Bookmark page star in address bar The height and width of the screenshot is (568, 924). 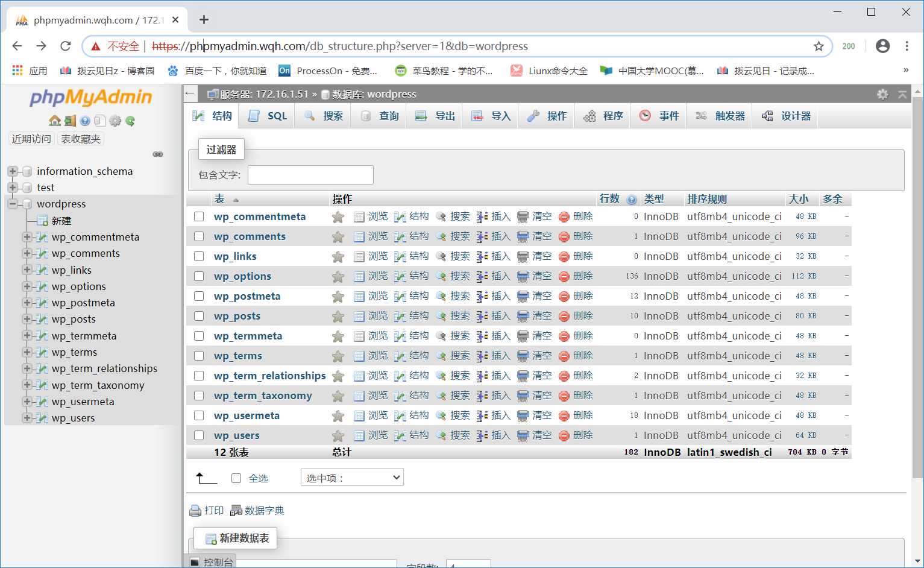819,46
